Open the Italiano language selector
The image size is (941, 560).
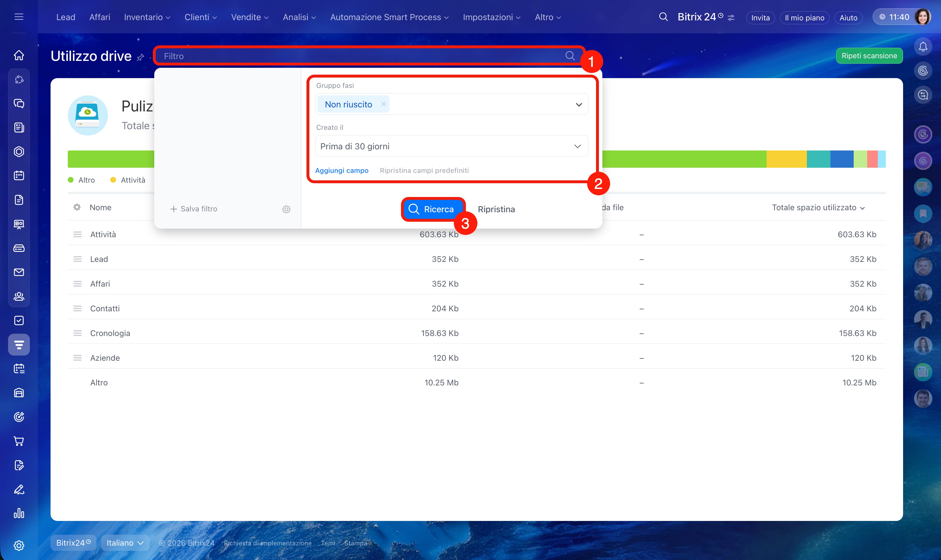point(125,543)
